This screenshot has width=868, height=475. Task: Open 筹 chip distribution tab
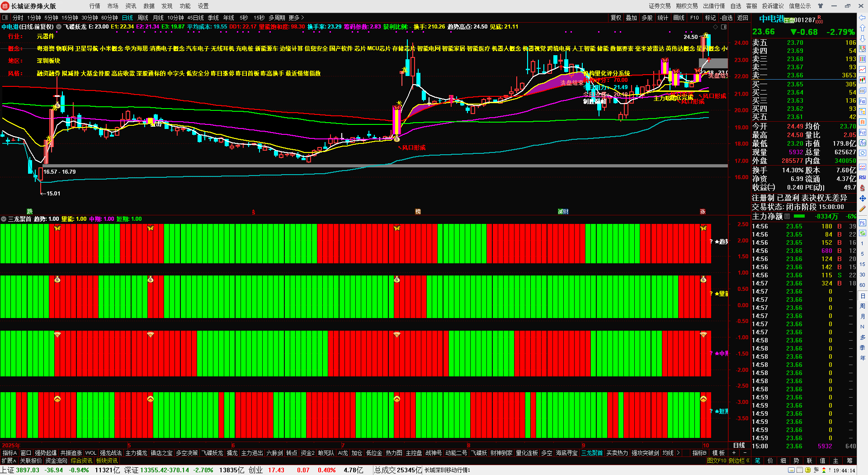850,461
